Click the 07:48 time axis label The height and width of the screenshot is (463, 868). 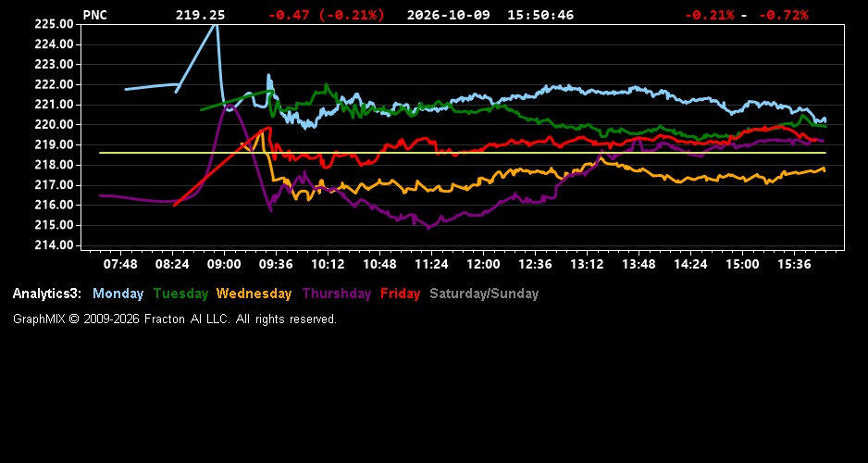[120, 264]
